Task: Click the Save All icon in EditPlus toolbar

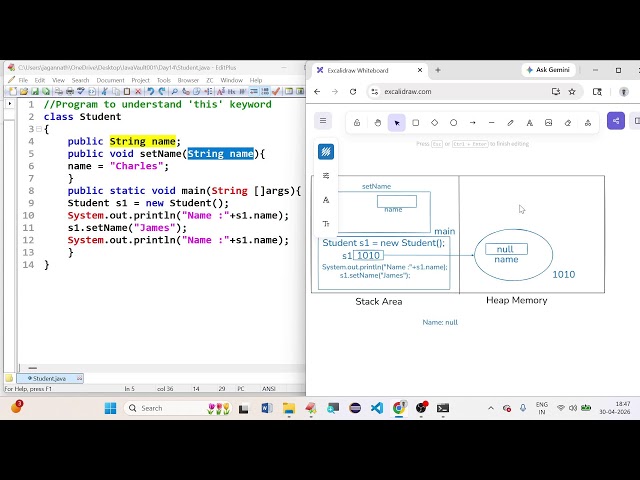Action: coord(46,91)
